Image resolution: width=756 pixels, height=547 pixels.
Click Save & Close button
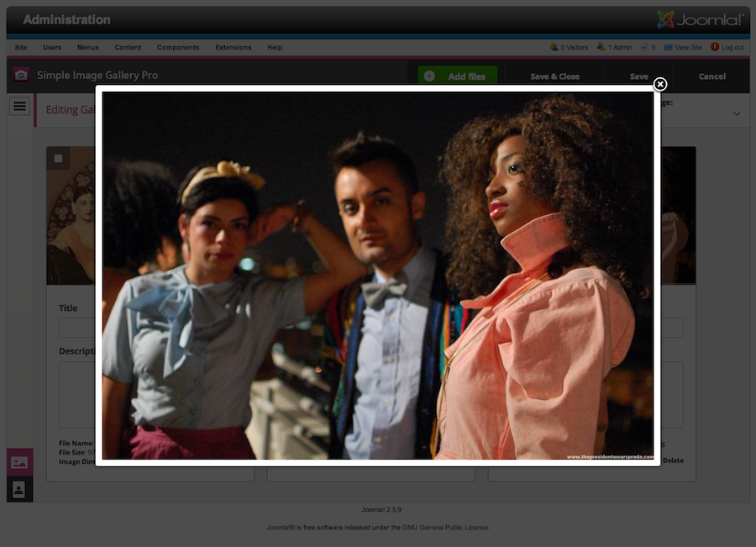coord(555,76)
